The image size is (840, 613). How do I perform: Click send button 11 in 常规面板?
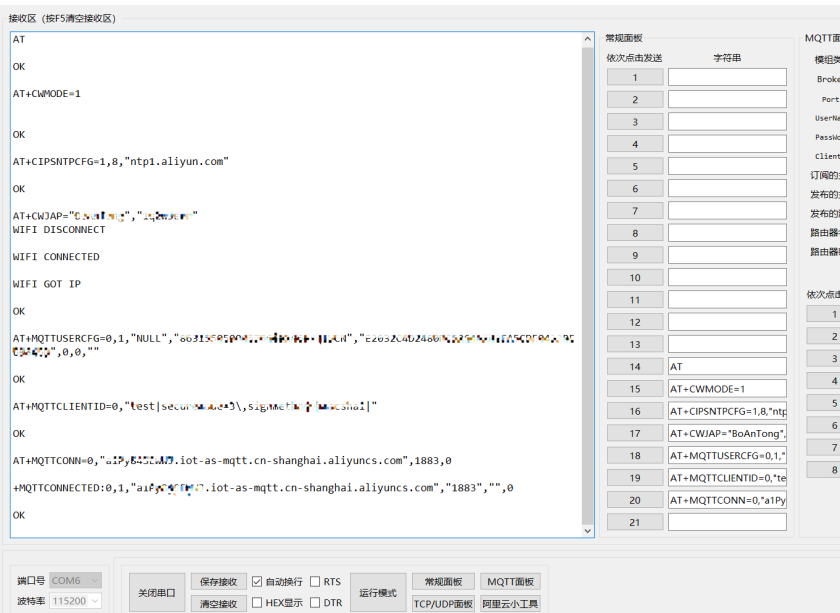coord(635,300)
